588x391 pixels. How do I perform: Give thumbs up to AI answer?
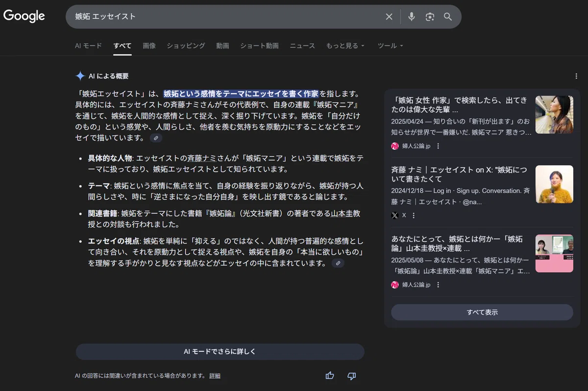330,376
